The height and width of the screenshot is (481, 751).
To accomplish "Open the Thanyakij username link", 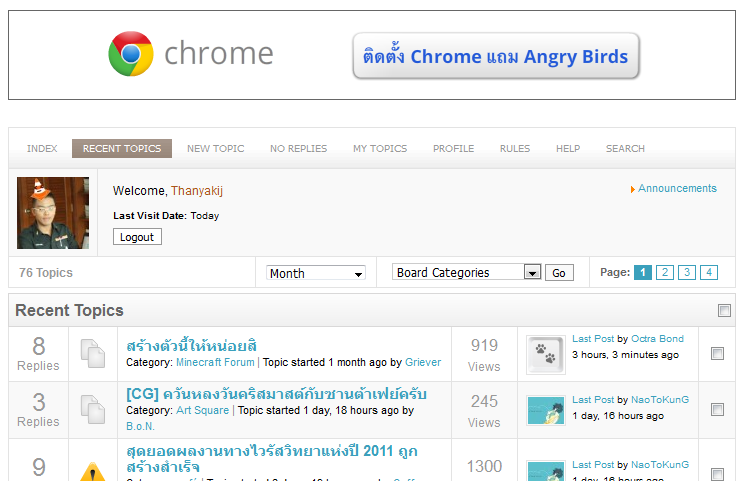I will 197,191.
